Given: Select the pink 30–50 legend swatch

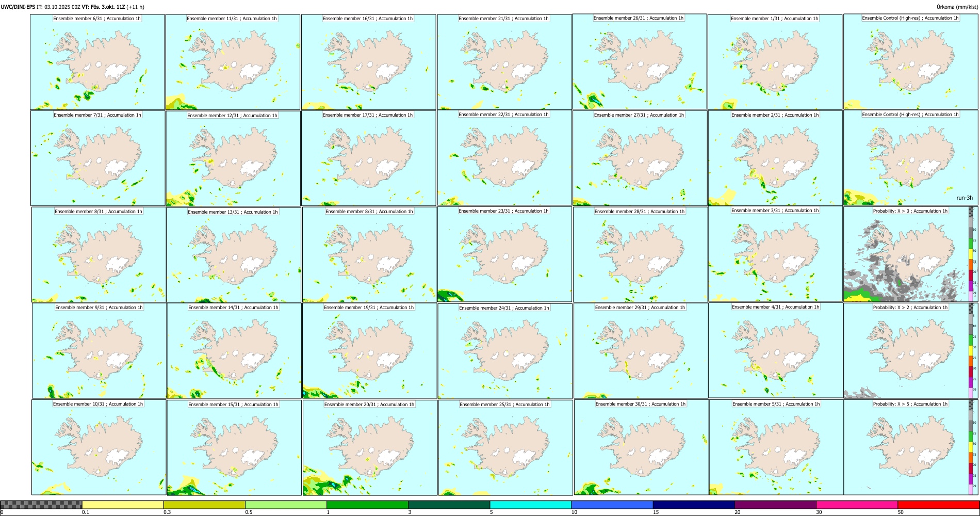Looking at the screenshot, I should (x=857, y=505).
